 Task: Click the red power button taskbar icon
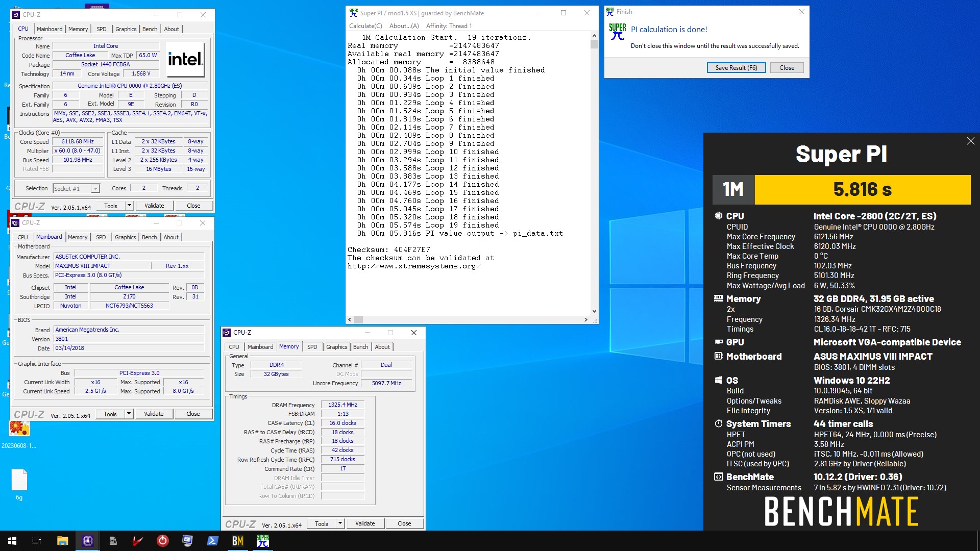point(163,541)
